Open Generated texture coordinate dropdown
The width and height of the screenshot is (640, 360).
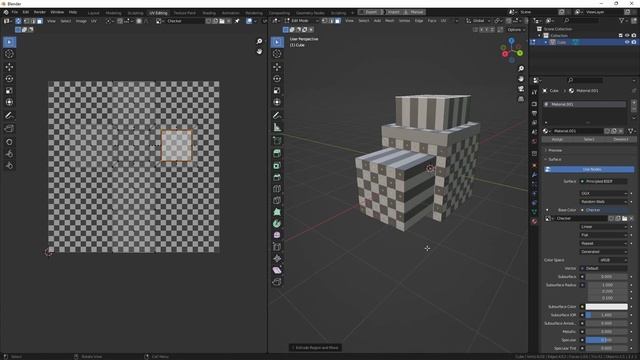click(x=603, y=252)
